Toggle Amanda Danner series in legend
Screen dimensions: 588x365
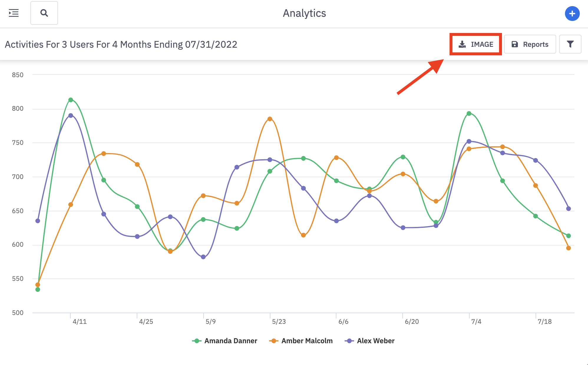tap(230, 341)
